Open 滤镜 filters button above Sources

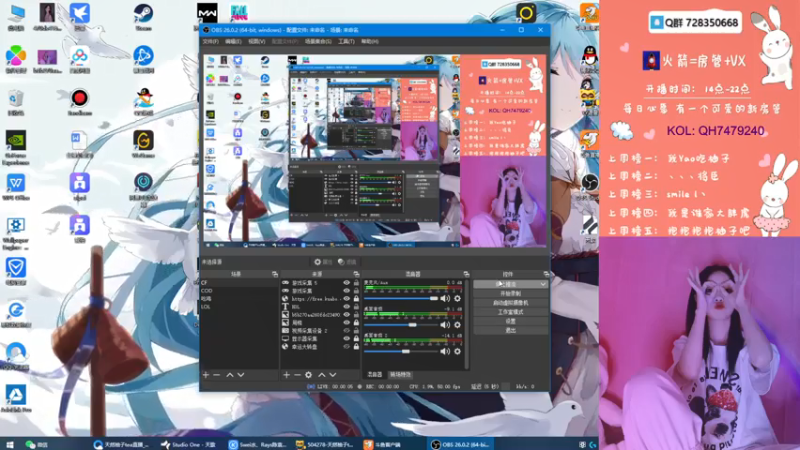[347, 262]
